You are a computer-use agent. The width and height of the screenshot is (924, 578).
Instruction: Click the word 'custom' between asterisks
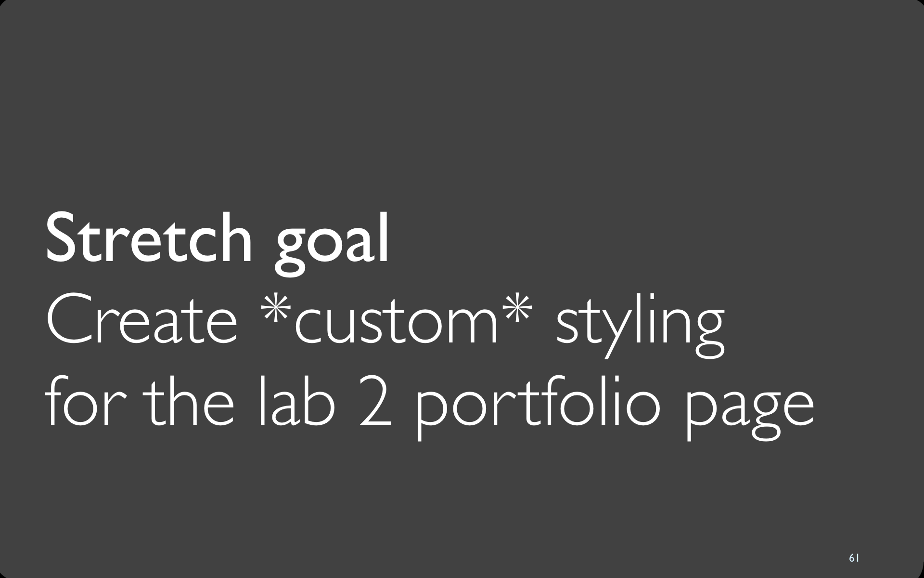click(x=396, y=323)
